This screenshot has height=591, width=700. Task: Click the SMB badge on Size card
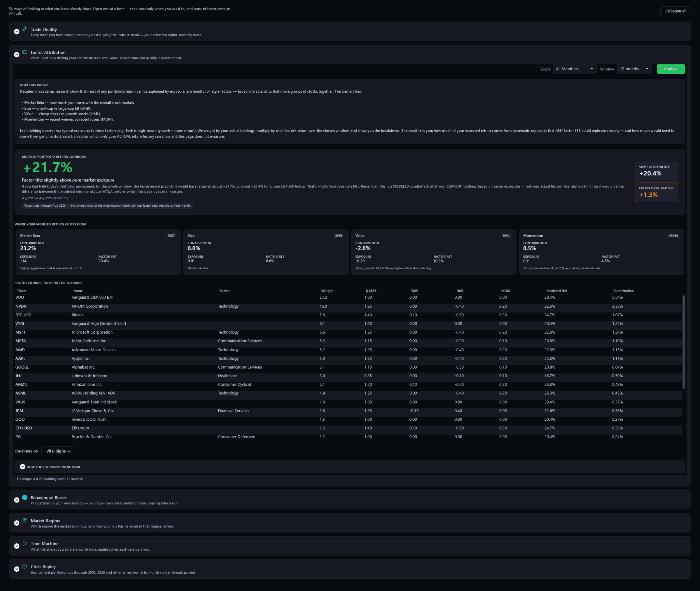pyautogui.click(x=339, y=236)
